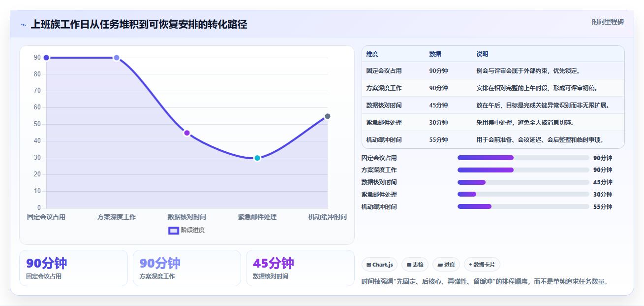This screenshot has height=306, width=644.
Task: Click the 机动缓冲时间 progress bar
Action: click(523, 207)
